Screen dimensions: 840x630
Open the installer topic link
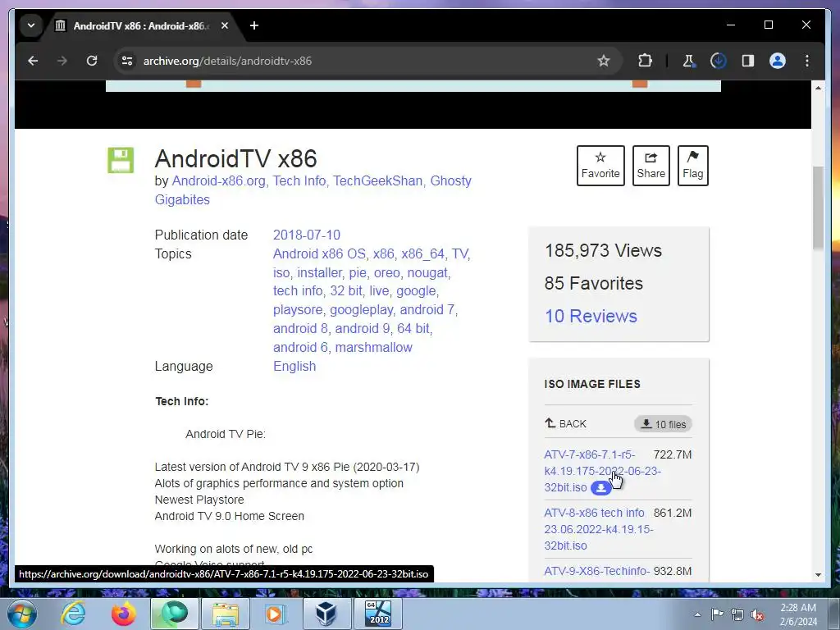(319, 272)
